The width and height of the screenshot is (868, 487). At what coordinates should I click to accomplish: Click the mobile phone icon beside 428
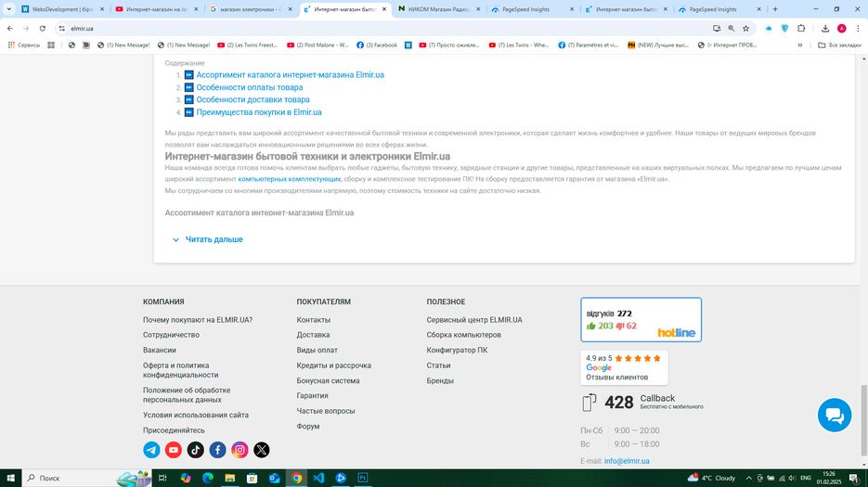click(589, 403)
